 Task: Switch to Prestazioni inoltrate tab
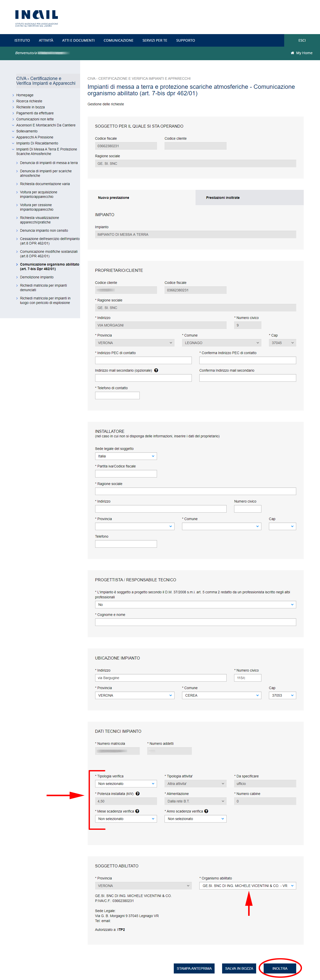coord(223,198)
